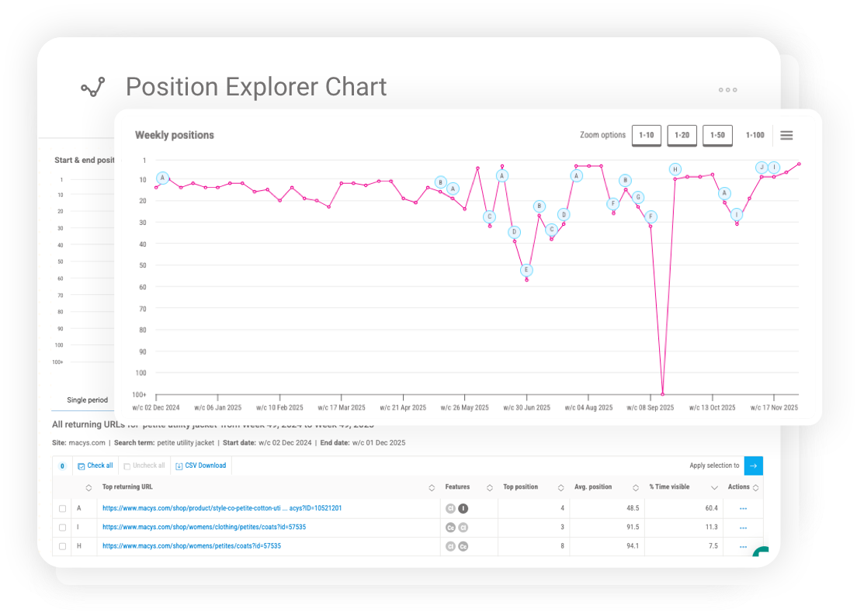Click the connected-dots chart logo icon
This screenshot has width=857, height=616.
tap(92, 87)
